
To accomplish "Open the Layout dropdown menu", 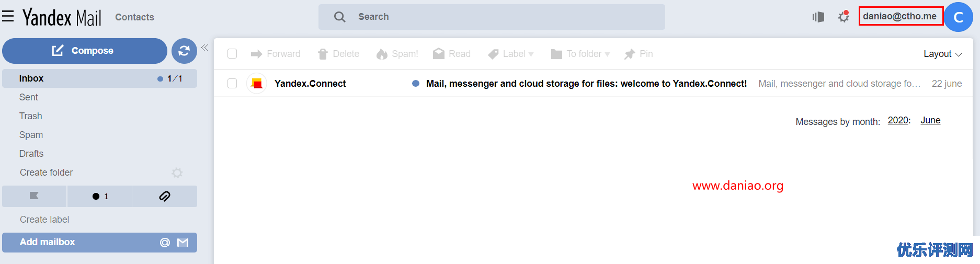I will (x=942, y=54).
